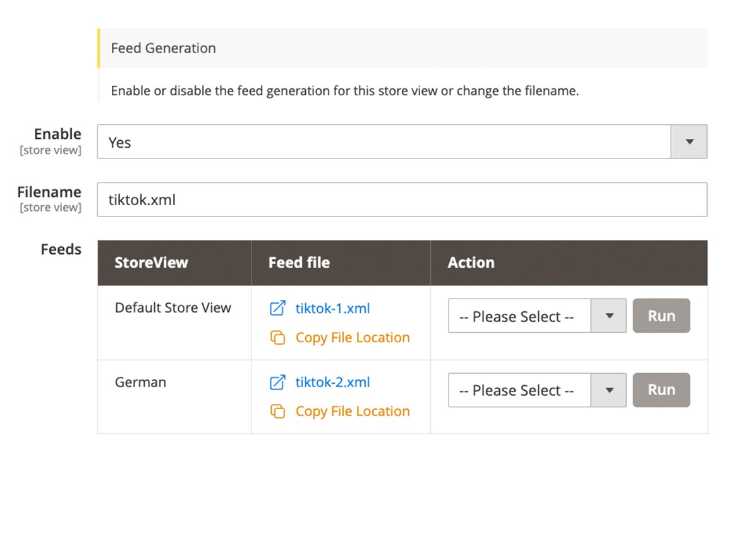Click the copy icon in the German row
This screenshot has width=738, height=560.
(x=277, y=412)
